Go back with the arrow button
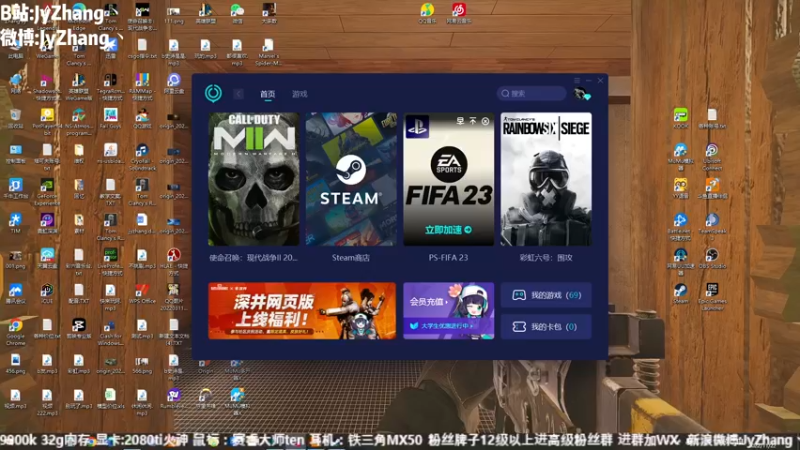The image size is (800, 450). (x=238, y=94)
